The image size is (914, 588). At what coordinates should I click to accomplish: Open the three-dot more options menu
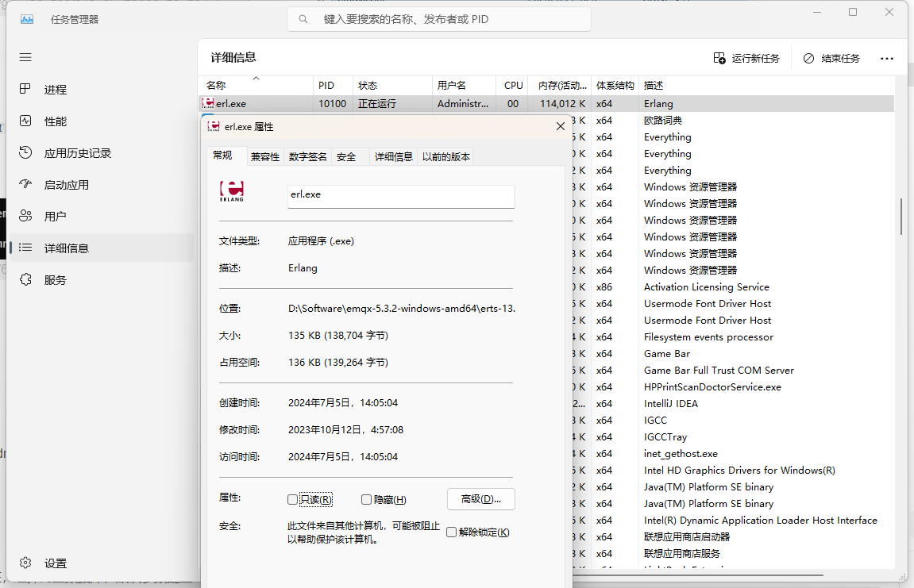887,59
